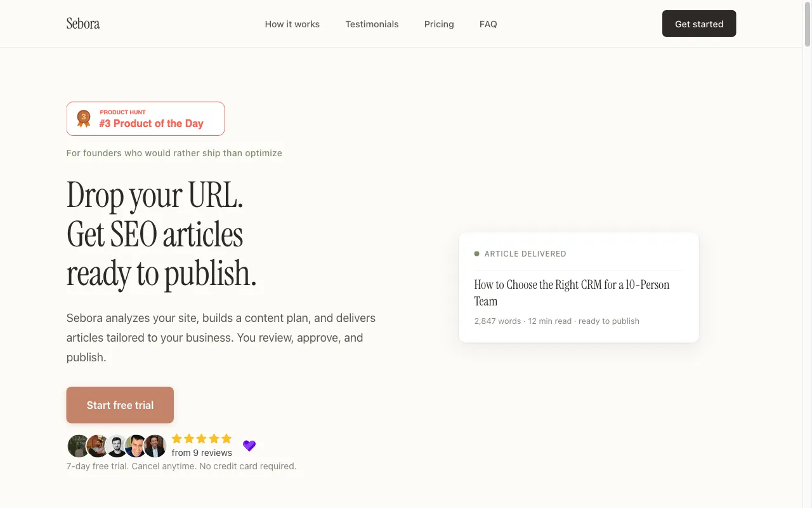Click the dark Get started button

point(699,23)
